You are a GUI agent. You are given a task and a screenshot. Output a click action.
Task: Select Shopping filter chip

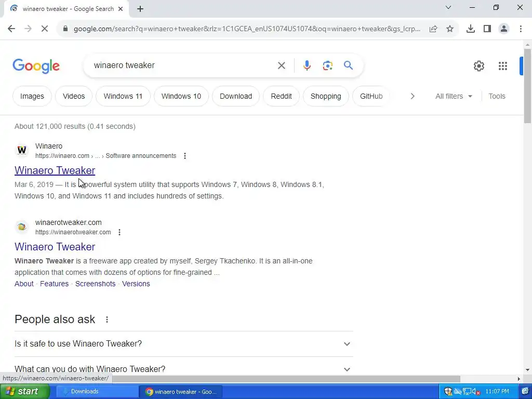pos(326,96)
